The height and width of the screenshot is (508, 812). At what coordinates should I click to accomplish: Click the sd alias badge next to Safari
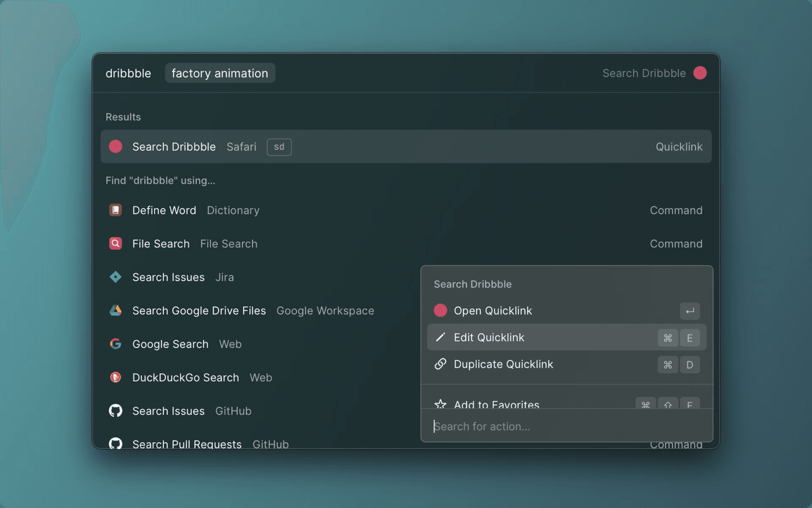click(279, 147)
